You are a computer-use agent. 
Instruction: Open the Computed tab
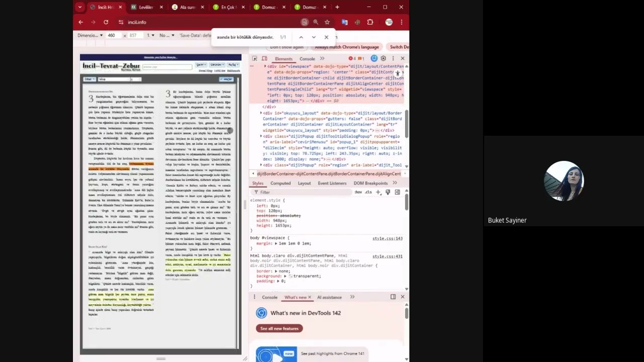coord(280,183)
